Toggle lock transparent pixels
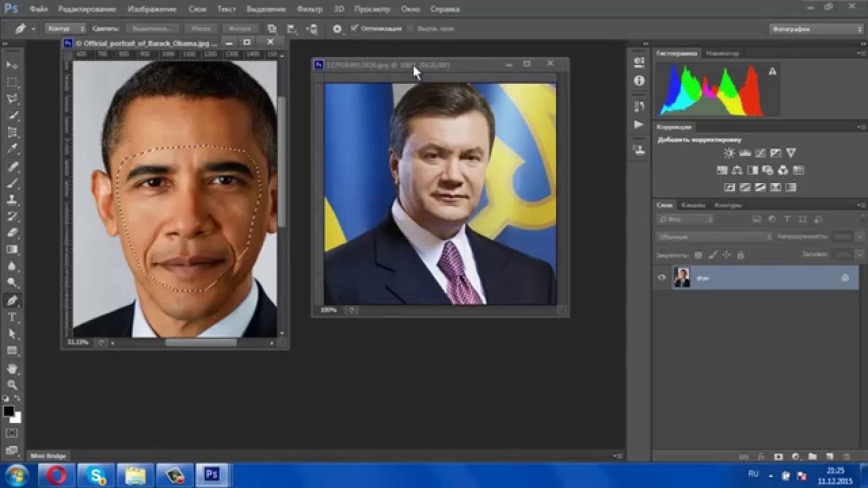Image resolution: width=868 pixels, height=488 pixels. (x=698, y=255)
